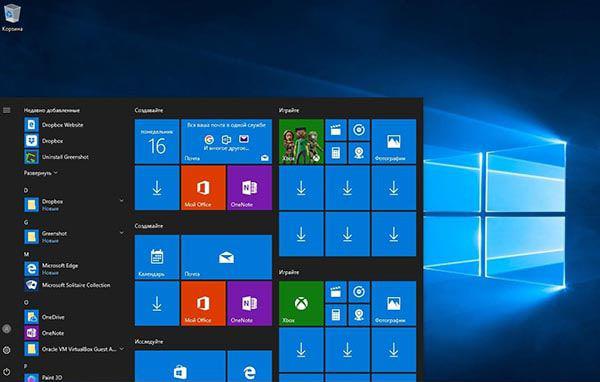Click the letter O section header
The width and height of the screenshot is (600, 382).
(x=26, y=302)
